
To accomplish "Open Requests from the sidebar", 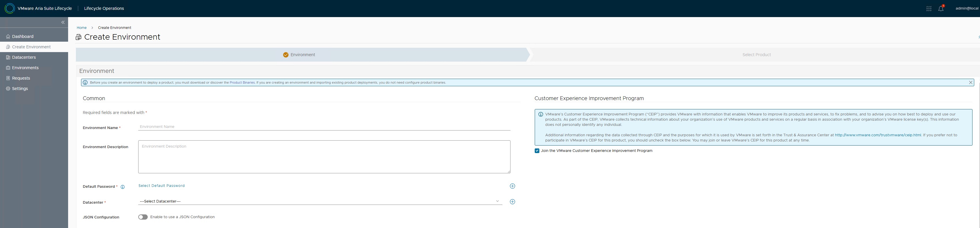I will [21, 78].
